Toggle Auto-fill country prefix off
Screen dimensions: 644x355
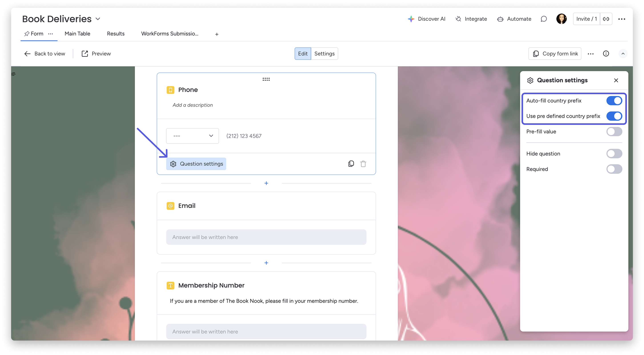[x=614, y=101]
